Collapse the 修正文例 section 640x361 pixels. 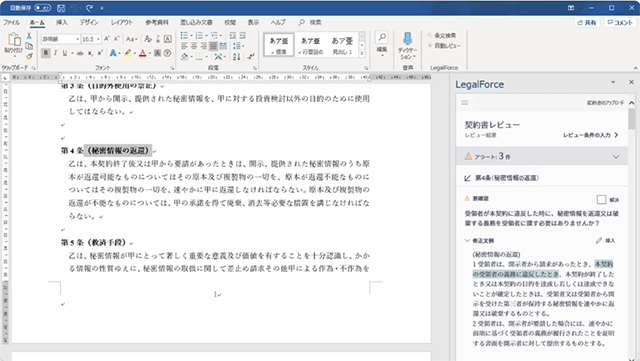tap(467, 241)
